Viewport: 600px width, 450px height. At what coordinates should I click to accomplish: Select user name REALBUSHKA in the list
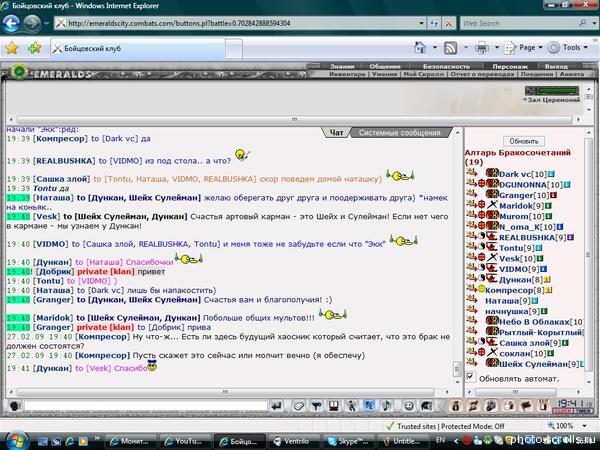pyautogui.click(x=527, y=238)
